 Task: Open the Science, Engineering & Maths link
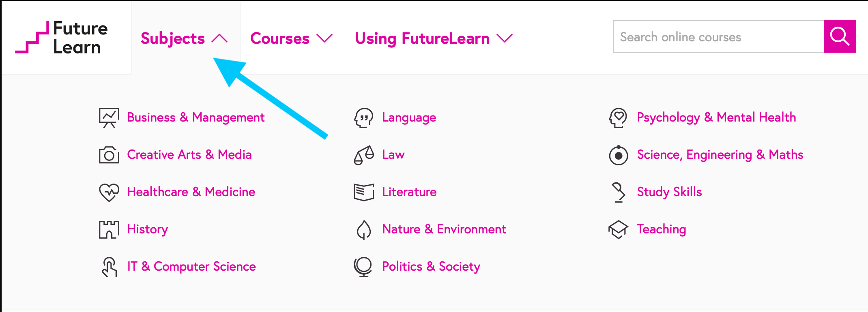720,155
